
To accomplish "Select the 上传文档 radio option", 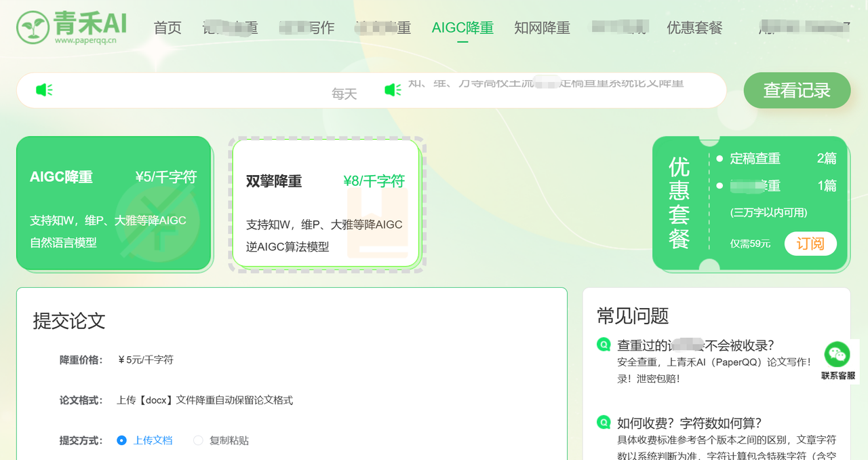I will [x=121, y=440].
